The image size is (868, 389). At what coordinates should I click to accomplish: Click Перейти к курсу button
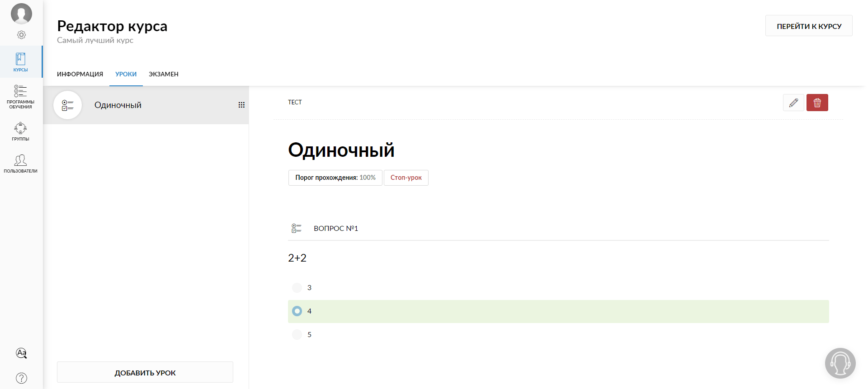pos(809,26)
